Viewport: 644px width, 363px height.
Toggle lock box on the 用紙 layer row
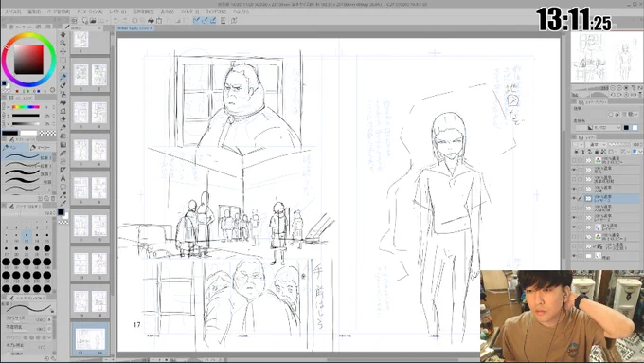click(581, 256)
